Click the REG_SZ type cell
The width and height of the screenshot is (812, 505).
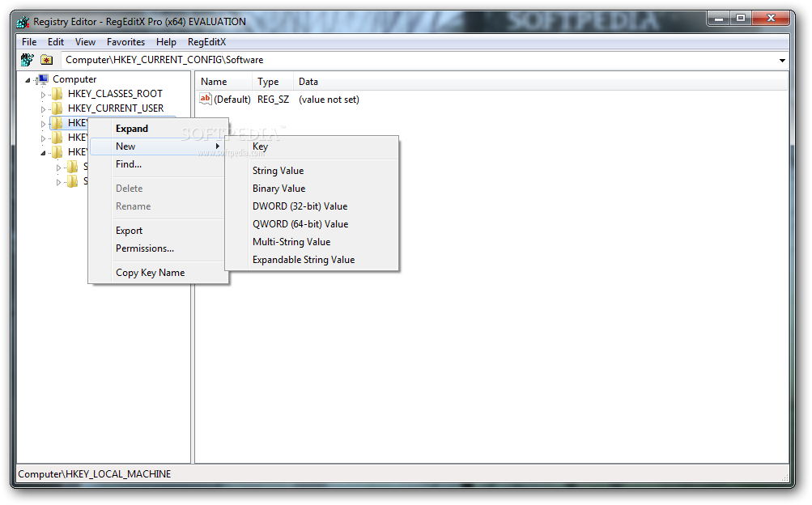[x=273, y=100]
